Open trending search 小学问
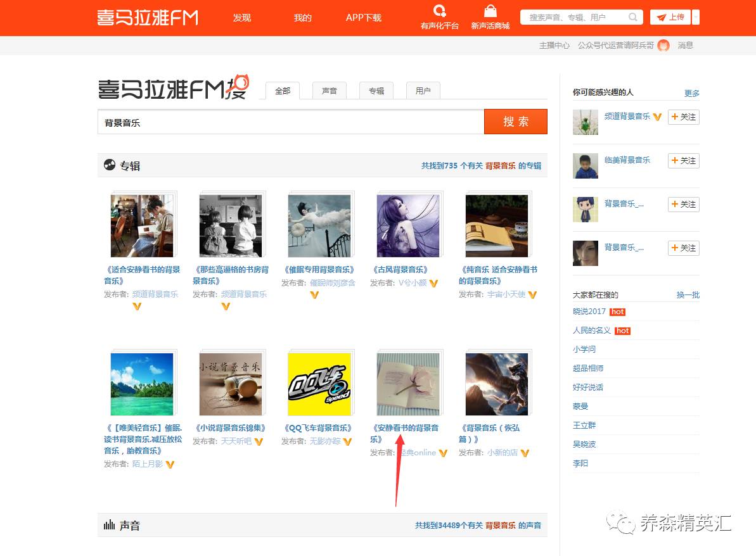 [584, 350]
